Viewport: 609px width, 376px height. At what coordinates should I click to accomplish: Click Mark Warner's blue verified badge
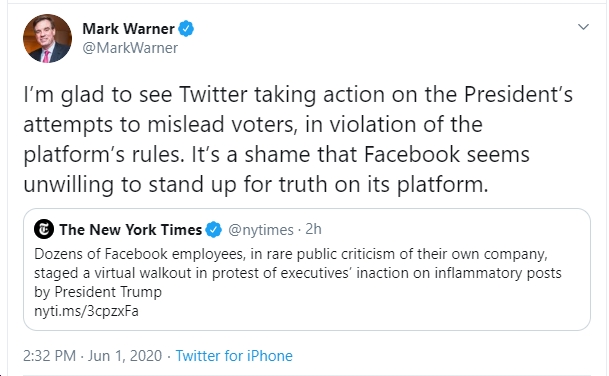pos(186,29)
